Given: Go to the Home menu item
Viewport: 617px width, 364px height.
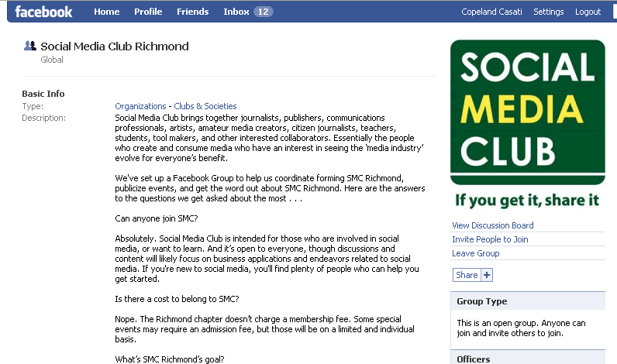Looking at the screenshot, I should coord(107,12).
